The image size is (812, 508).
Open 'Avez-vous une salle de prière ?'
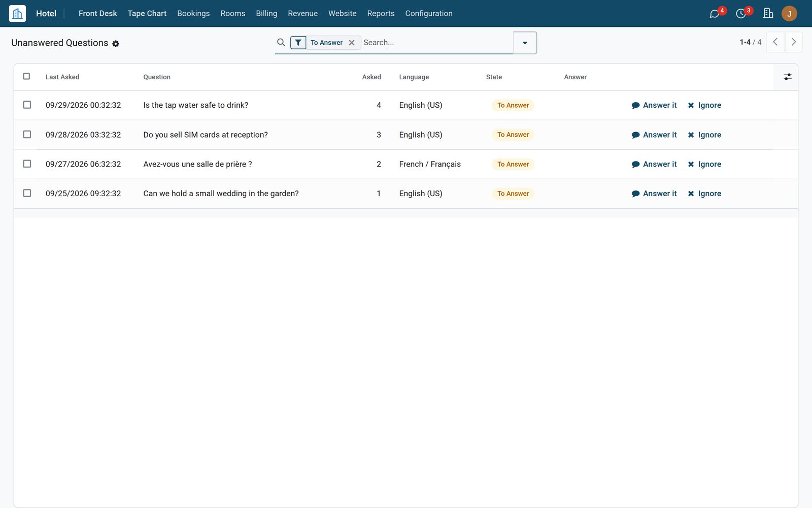pyautogui.click(x=197, y=164)
